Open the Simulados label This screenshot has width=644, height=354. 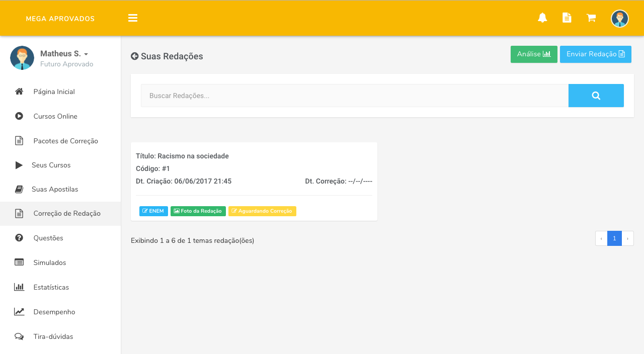click(50, 262)
